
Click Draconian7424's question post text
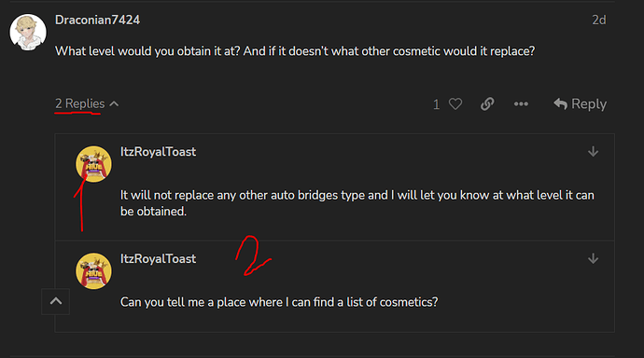(x=295, y=51)
